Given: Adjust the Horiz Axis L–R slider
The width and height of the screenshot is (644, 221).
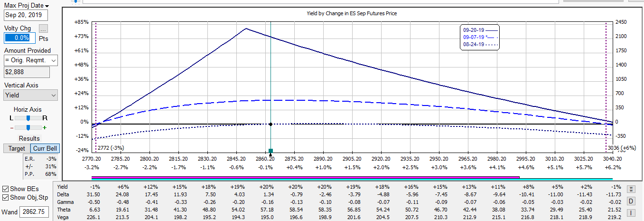Looking at the screenshot, I should (28, 117).
